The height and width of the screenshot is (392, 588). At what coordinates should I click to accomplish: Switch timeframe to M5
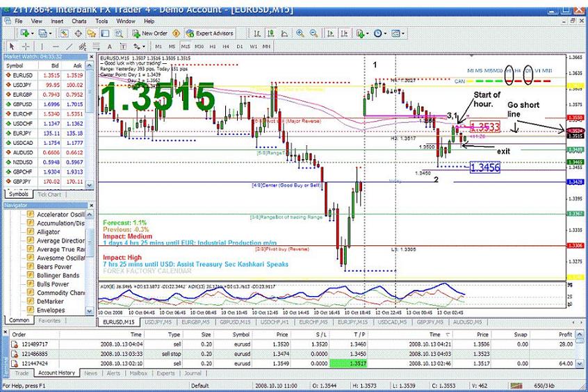coord(172,47)
